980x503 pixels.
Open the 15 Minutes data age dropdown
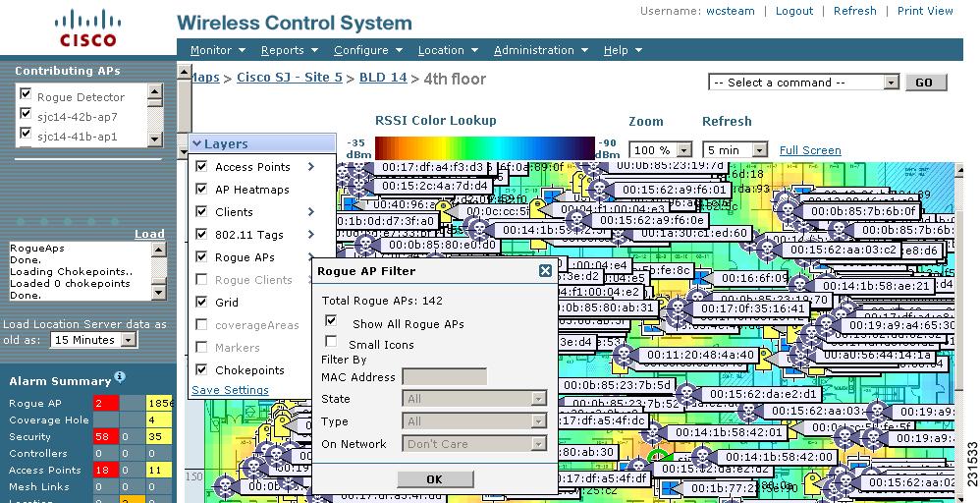click(93, 340)
